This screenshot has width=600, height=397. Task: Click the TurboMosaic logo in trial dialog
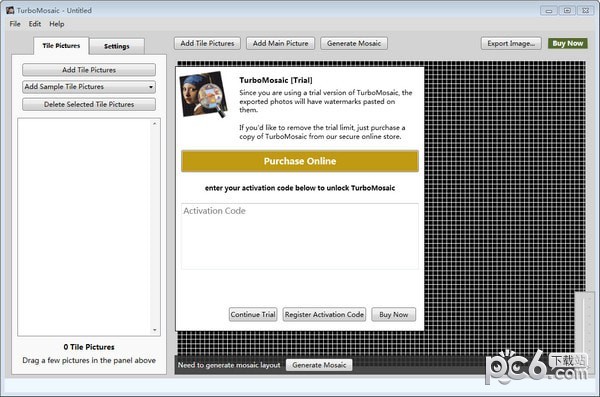pyautogui.click(x=204, y=95)
